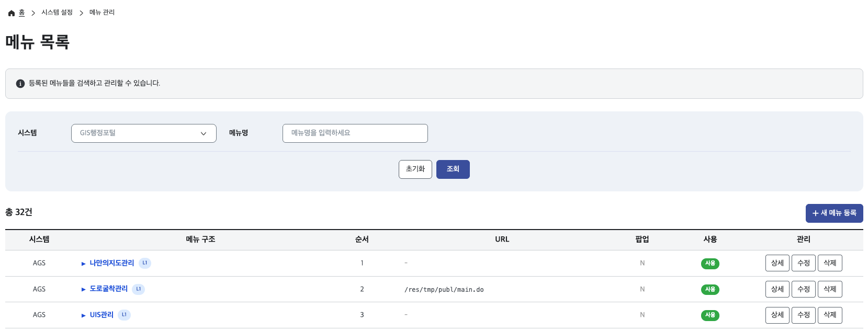Image resolution: width=868 pixels, height=331 pixels.
Task: Open the GIS행정포털 system dropdown
Action: 143,133
